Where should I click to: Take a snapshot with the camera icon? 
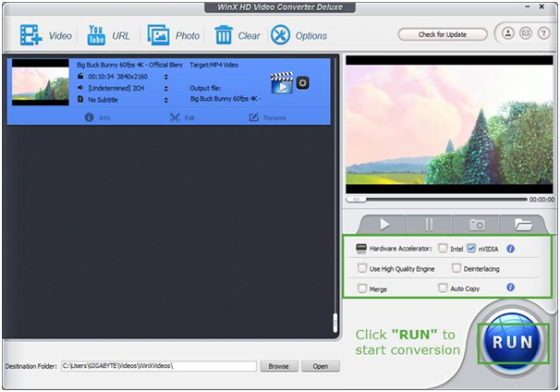click(477, 224)
